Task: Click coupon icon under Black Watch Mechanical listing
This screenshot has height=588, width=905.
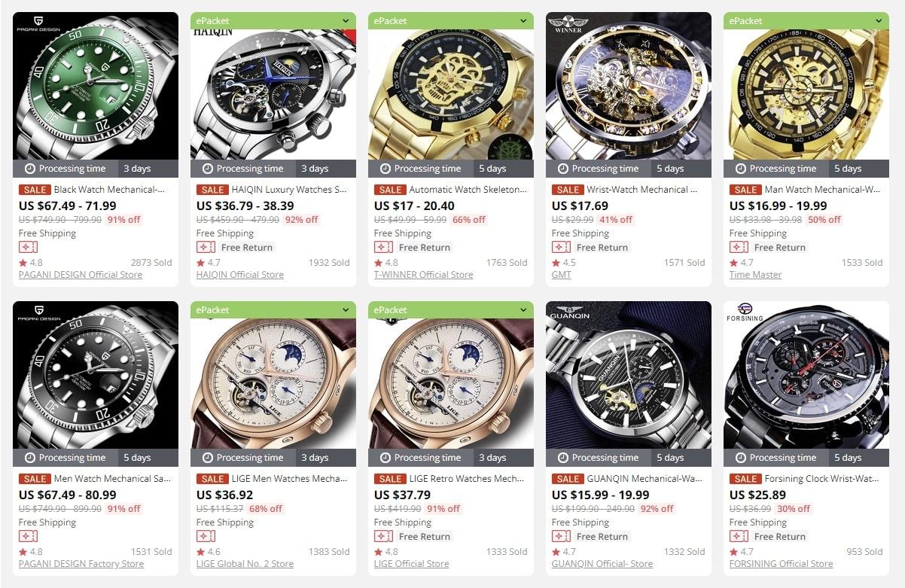Action: coord(28,247)
